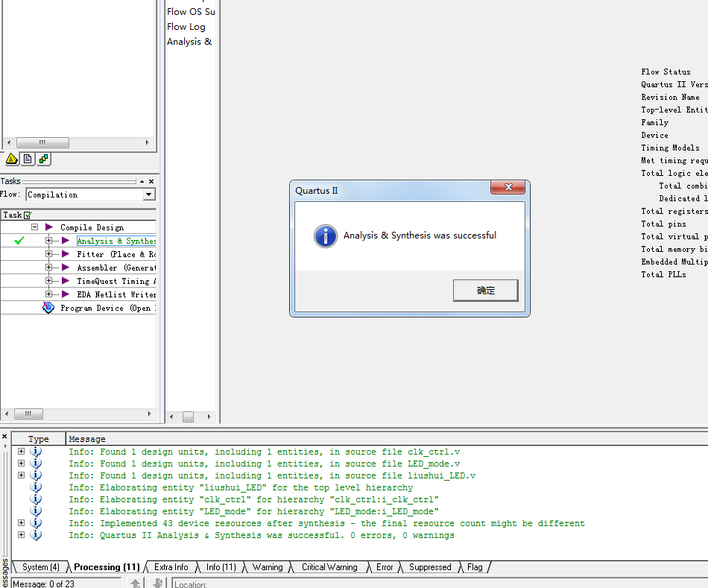
Task: Expand the liushui_LED.v found design units message
Action: [x=21, y=475]
